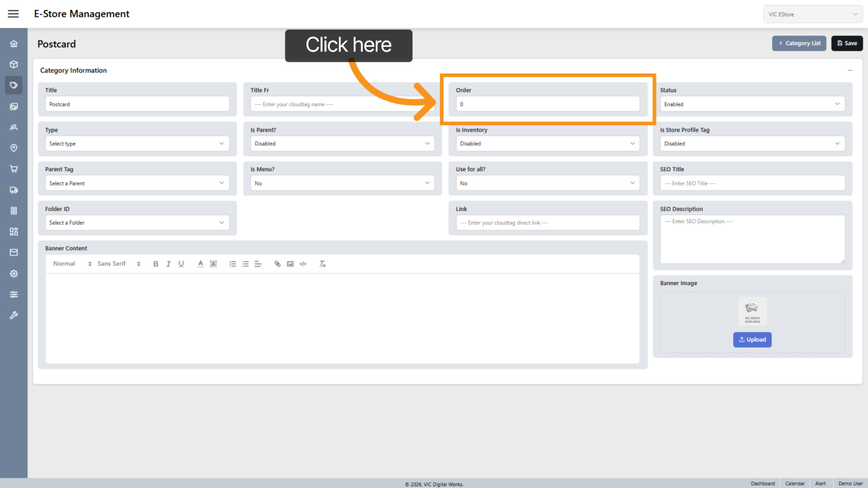This screenshot has height=488, width=868.
Task: Open Calendar from the footer bar
Action: (x=795, y=483)
